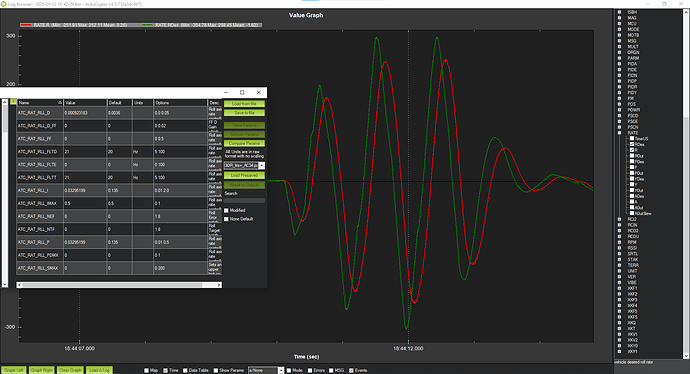Open the a:None dropdown
The width and height of the screenshot is (690, 374).
[266, 370]
